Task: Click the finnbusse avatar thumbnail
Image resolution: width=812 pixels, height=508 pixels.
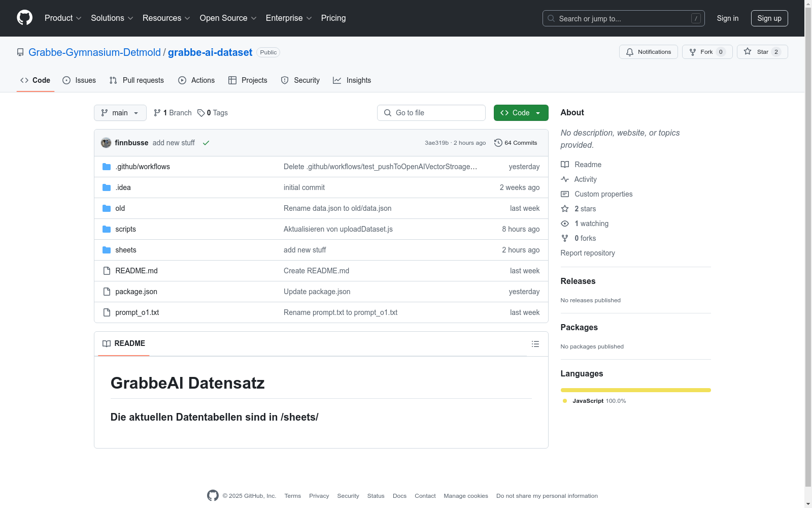Action: (x=106, y=143)
